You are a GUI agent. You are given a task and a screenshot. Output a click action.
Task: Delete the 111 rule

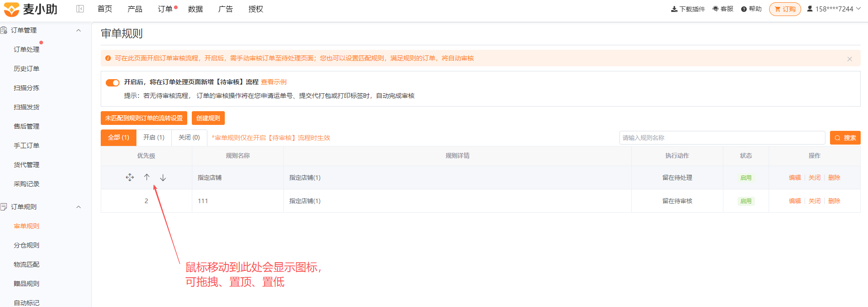834,201
